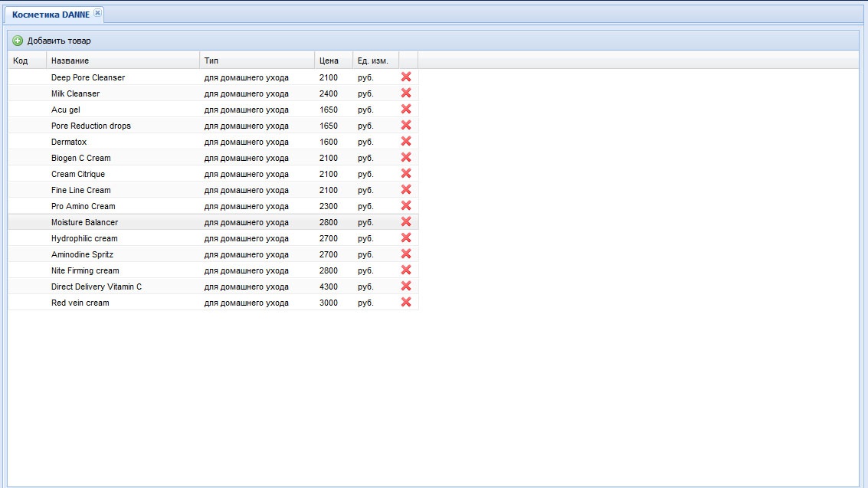Delete the Dermatox row

click(406, 141)
